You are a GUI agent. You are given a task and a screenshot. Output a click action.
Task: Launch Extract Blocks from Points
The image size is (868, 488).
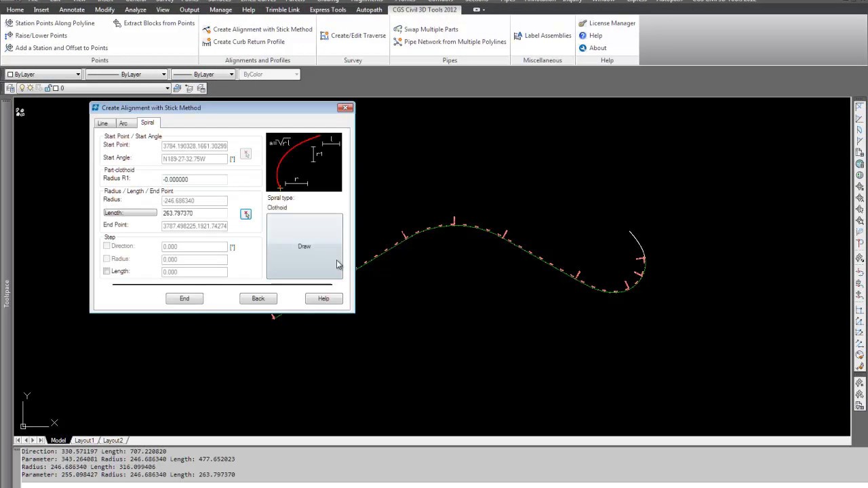[x=154, y=23]
